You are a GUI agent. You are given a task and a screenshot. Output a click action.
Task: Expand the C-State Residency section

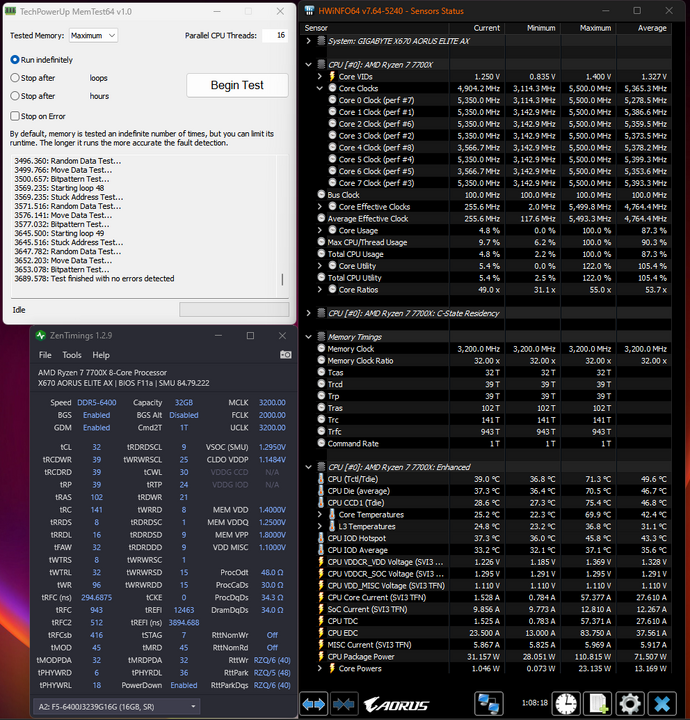[309, 313]
